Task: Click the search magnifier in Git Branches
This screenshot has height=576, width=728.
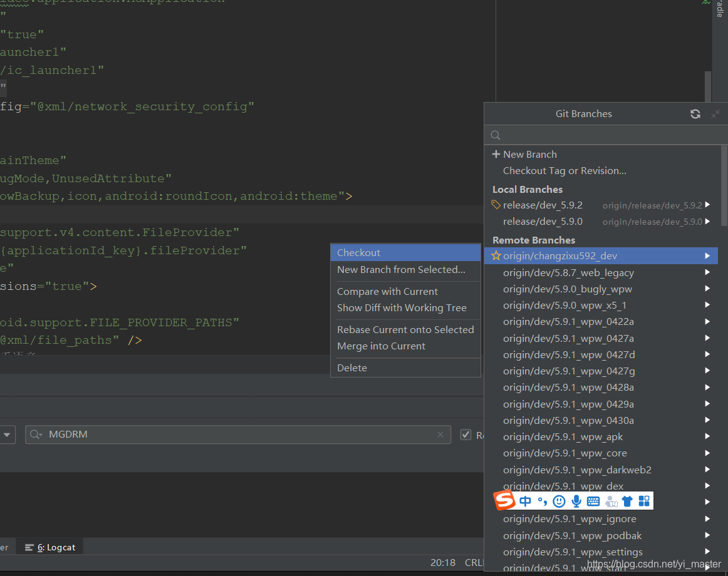Action: click(x=496, y=135)
